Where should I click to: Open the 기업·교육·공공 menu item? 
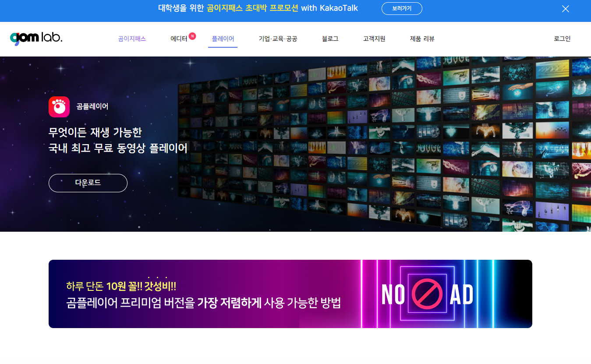[278, 39]
